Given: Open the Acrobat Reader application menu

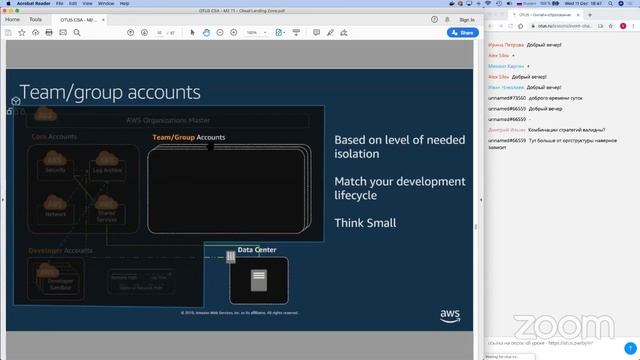Looking at the screenshot, I should pos(33,4).
